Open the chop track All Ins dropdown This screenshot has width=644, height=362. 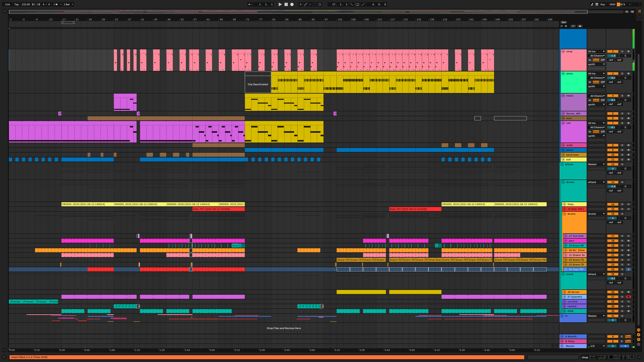click(596, 52)
